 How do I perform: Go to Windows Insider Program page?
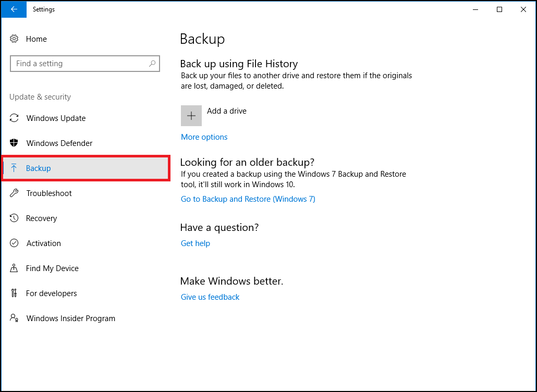pos(70,318)
